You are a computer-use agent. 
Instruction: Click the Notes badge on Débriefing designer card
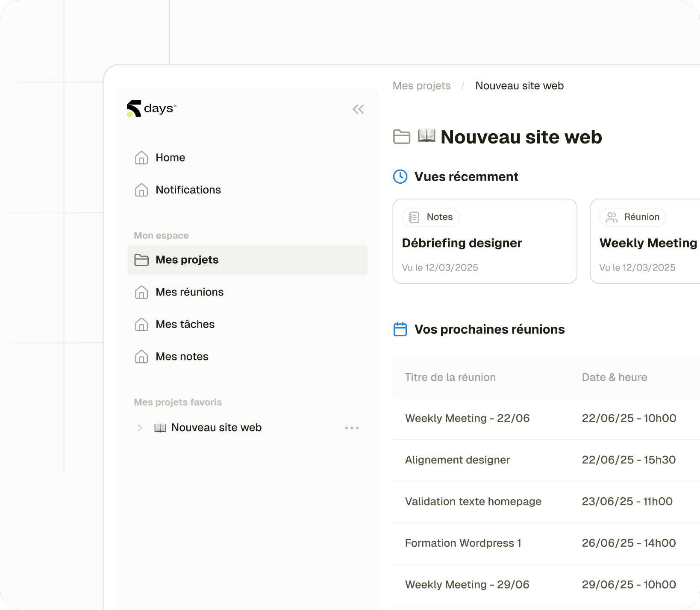[x=430, y=217]
